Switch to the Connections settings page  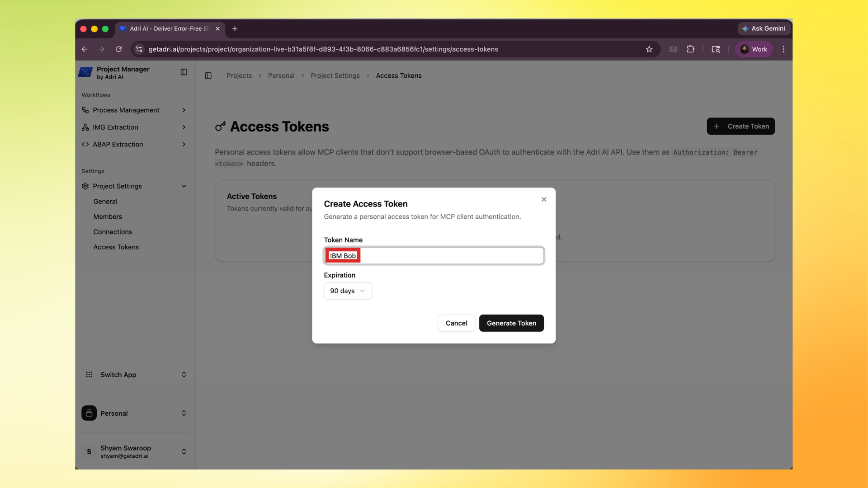(113, 232)
